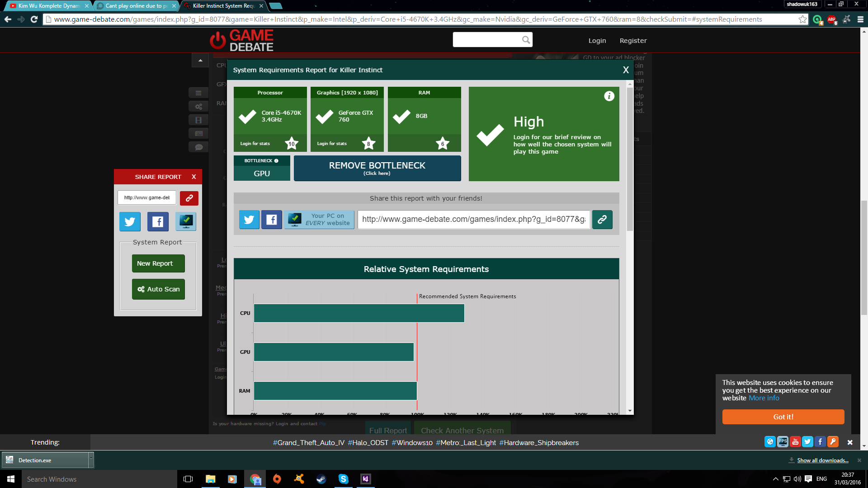The image size is (868, 488).
Task: Click the RAM star rating 6
Action: [x=443, y=144]
